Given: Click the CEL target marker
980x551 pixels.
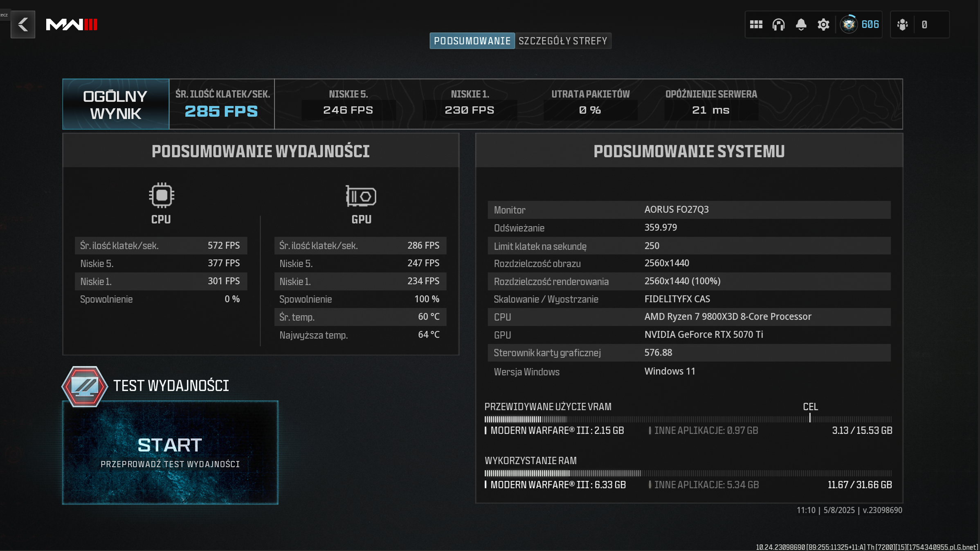Looking at the screenshot, I should [x=809, y=417].
